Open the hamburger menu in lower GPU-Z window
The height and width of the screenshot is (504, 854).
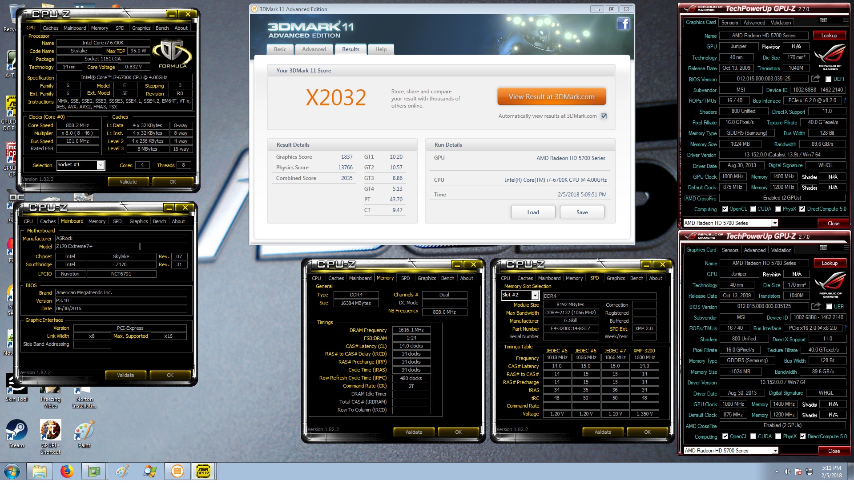846,248
